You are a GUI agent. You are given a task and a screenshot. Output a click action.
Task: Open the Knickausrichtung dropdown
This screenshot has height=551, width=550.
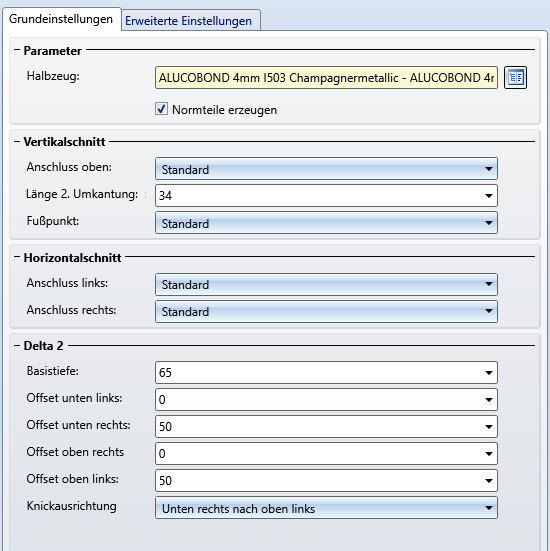[x=326, y=508]
